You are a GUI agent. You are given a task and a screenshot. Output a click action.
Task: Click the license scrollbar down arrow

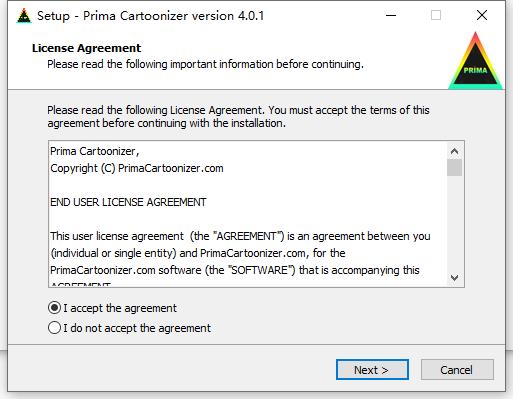coord(454,277)
